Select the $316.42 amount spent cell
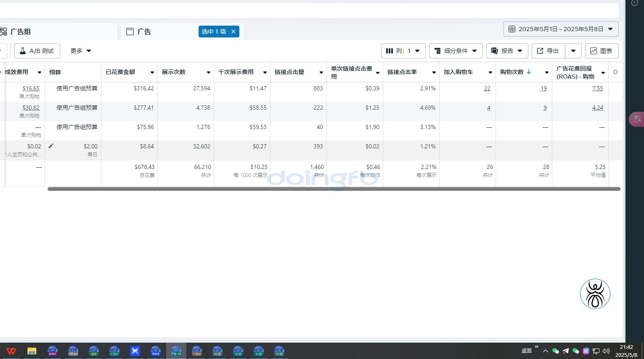Viewport: 644px width, 359px height. click(129, 92)
